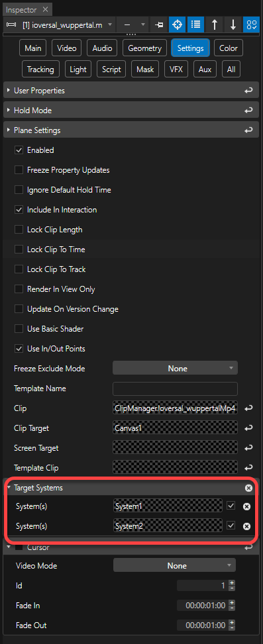Select the Settings tab
This screenshot has width=263, height=644.
coord(190,48)
